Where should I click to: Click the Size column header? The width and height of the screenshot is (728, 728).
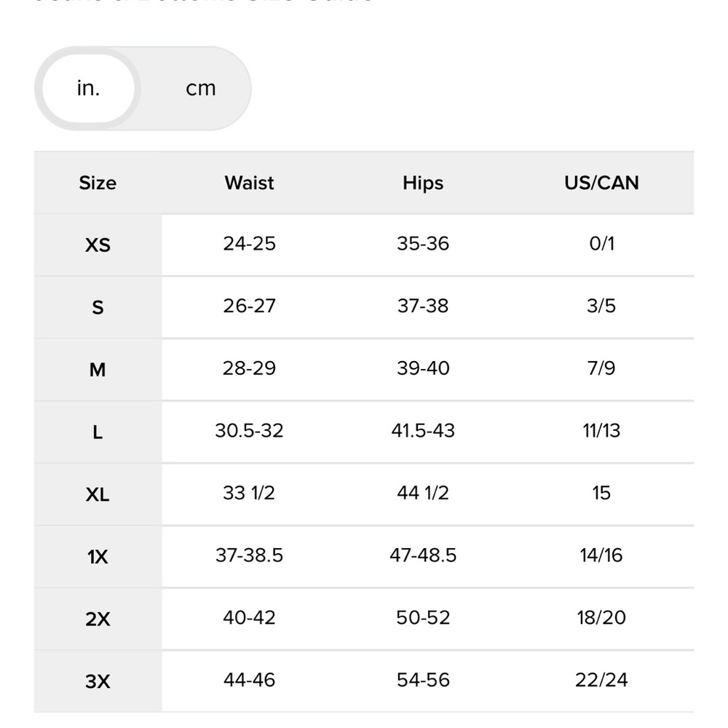(x=98, y=183)
